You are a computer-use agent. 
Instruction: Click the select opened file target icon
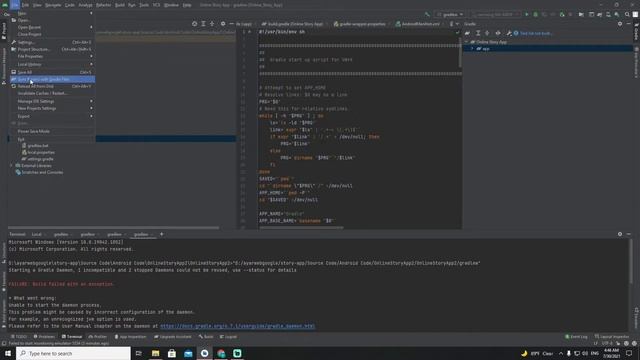tap(195, 24)
